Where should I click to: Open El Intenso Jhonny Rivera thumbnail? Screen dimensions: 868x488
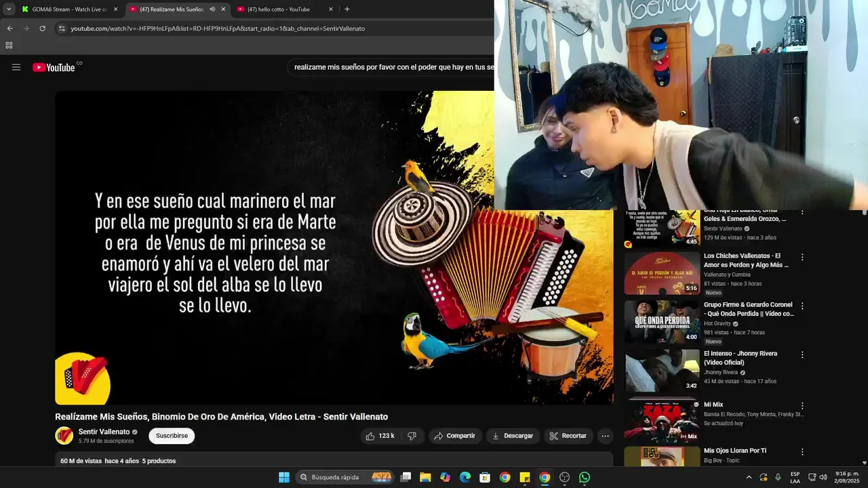pyautogui.click(x=662, y=371)
